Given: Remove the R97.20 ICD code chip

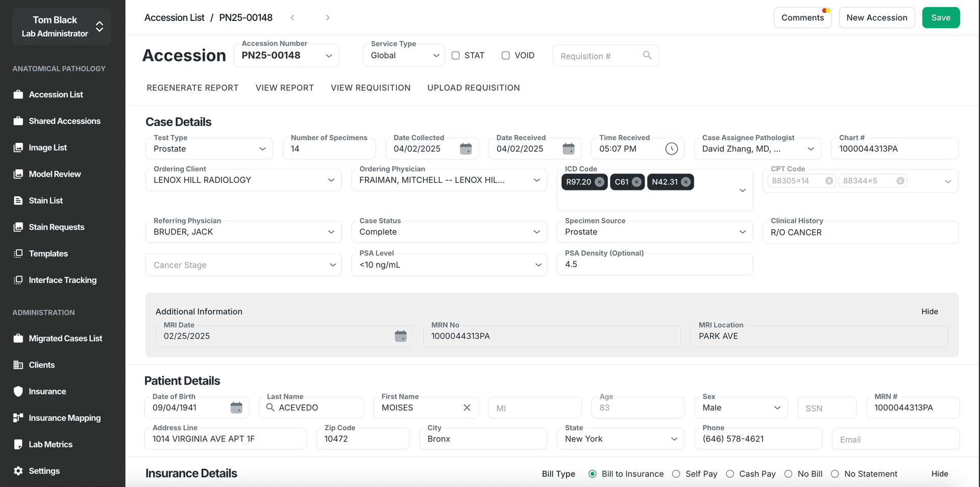Looking at the screenshot, I should tap(600, 182).
